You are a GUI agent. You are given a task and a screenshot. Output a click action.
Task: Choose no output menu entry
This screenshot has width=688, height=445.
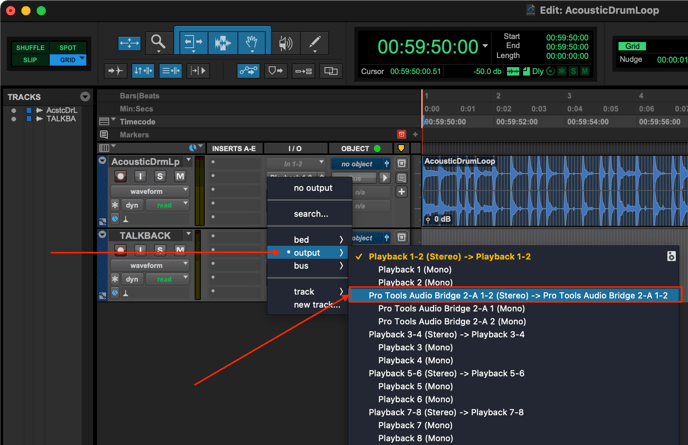click(x=313, y=188)
